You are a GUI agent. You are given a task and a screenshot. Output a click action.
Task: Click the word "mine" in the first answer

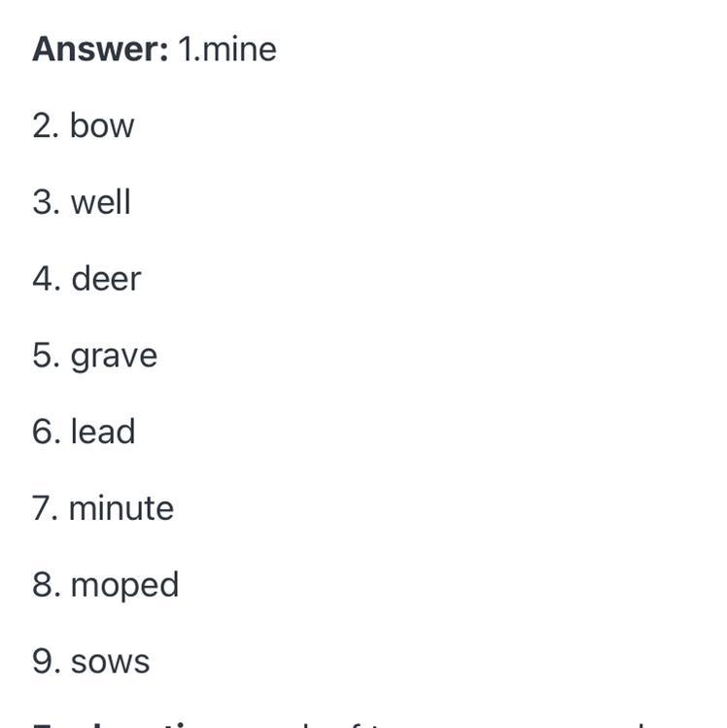tap(239, 50)
